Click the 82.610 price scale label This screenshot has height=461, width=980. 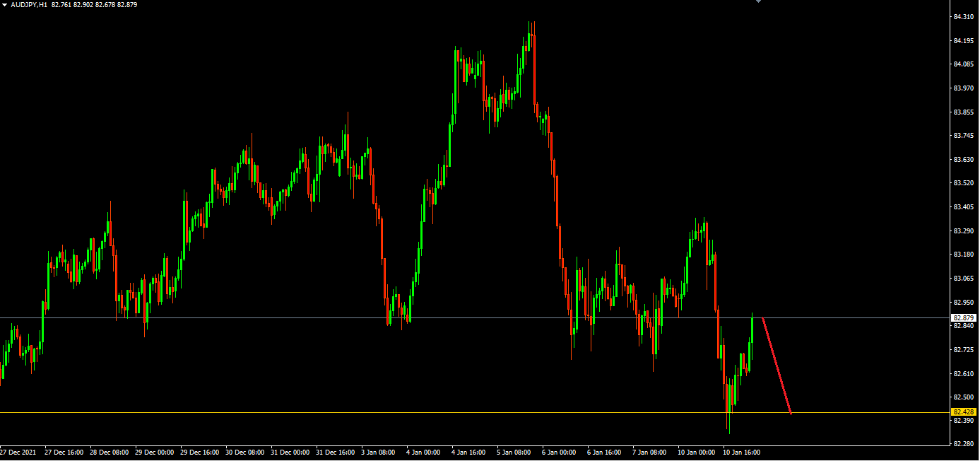tap(964, 373)
